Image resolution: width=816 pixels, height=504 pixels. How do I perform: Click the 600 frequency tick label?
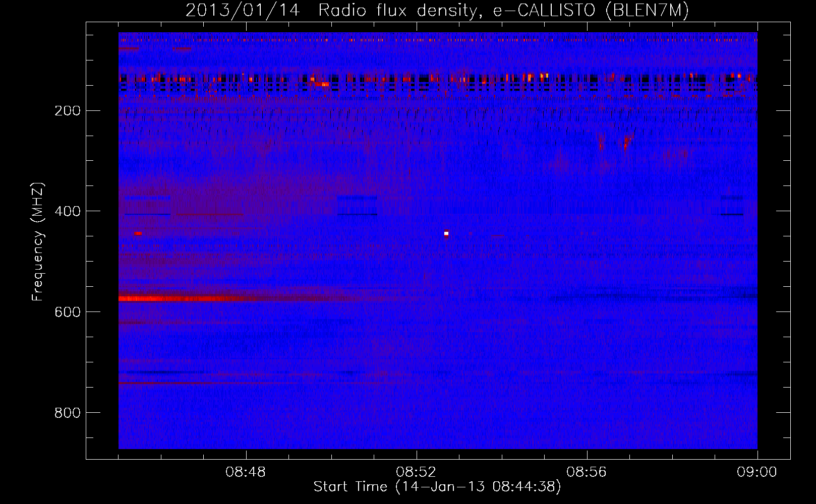pyautogui.click(x=68, y=312)
